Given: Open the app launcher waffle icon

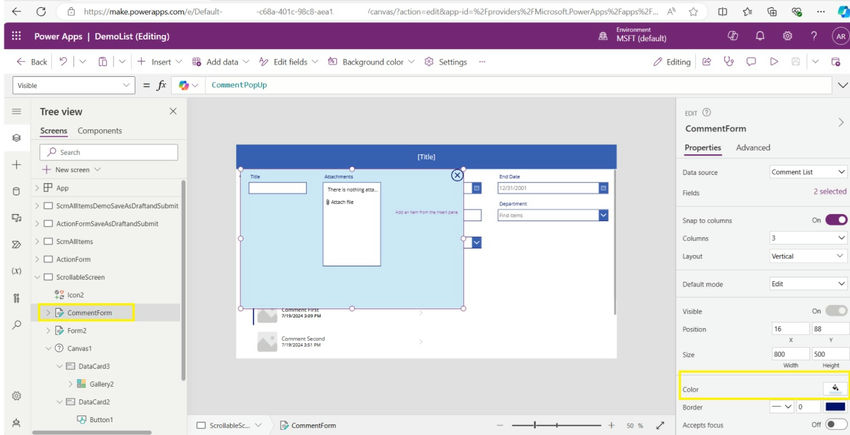Looking at the screenshot, I should (16, 36).
